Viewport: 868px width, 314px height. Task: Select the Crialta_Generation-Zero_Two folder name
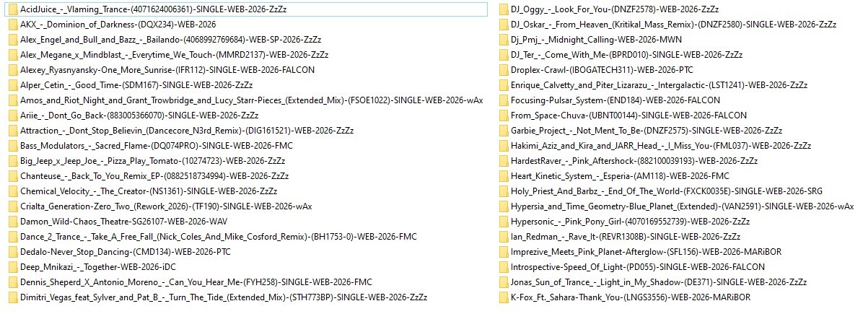(166, 206)
